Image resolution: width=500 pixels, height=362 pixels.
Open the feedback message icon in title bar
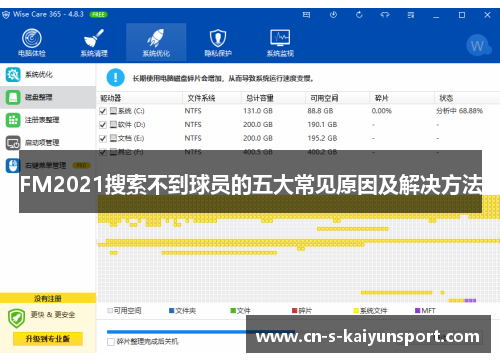click(306, 15)
